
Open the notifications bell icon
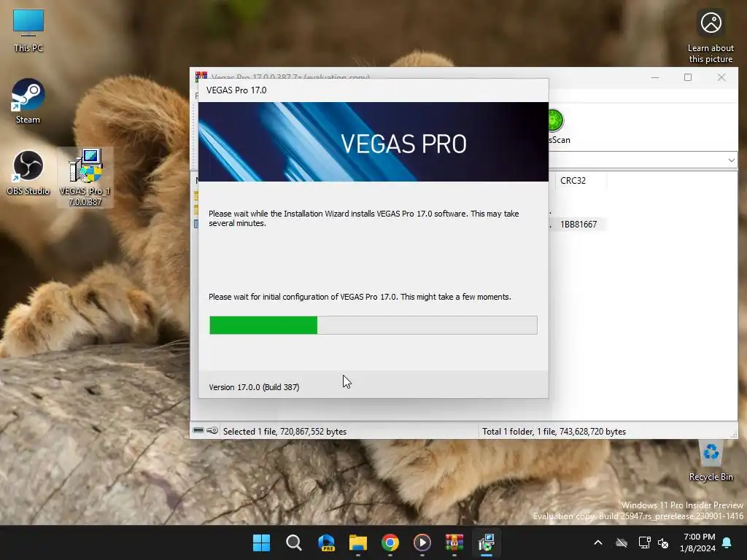coord(727,542)
